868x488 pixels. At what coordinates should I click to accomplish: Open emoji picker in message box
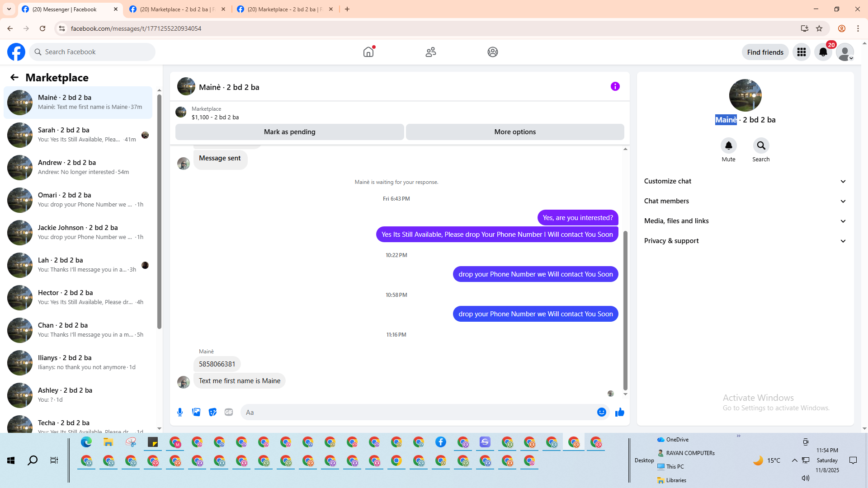(601, 412)
